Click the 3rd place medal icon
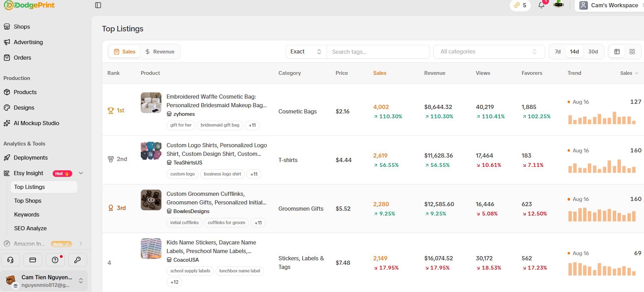This screenshot has height=292, width=644. coord(111,208)
